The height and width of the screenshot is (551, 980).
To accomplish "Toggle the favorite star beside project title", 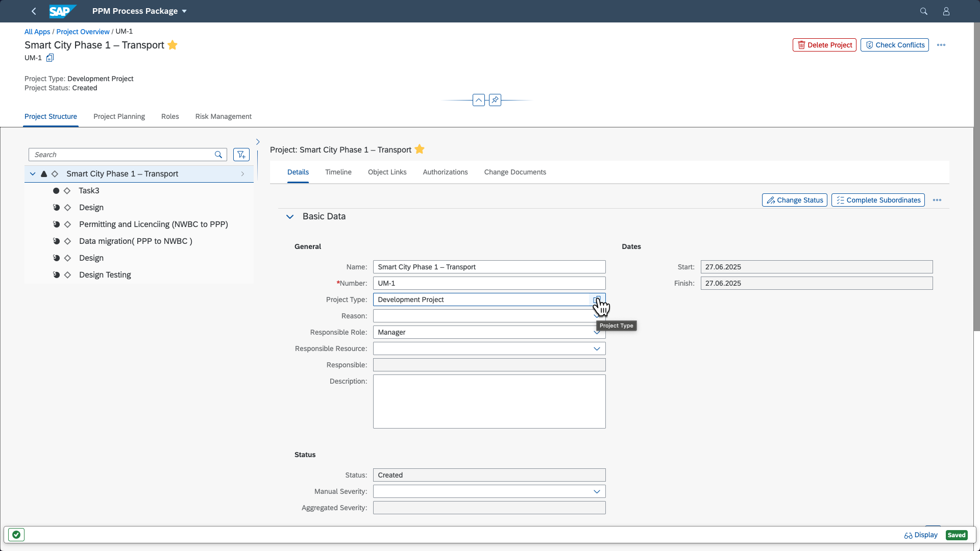I will (x=173, y=45).
